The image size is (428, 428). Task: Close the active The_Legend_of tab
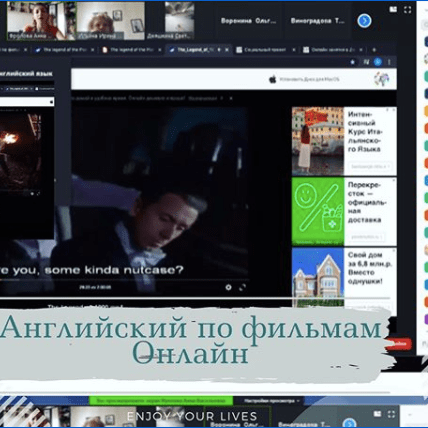(x=227, y=50)
